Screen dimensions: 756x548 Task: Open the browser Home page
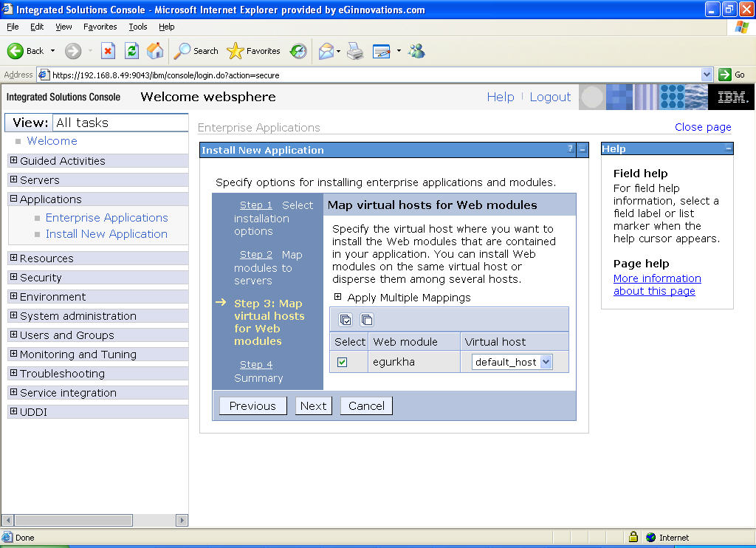(x=154, y=50)
